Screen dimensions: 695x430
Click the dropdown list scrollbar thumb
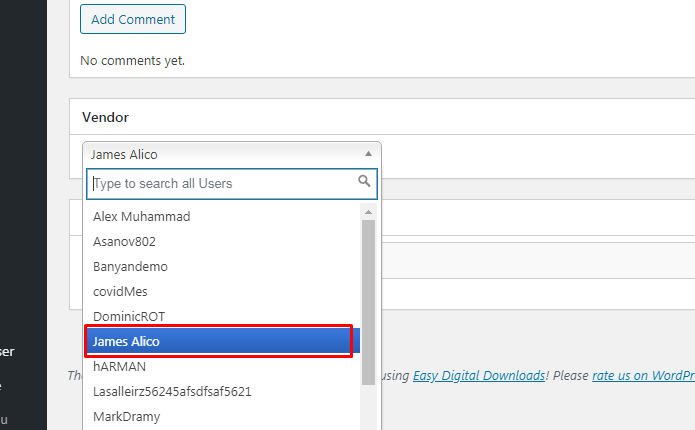tap(368, 302)
